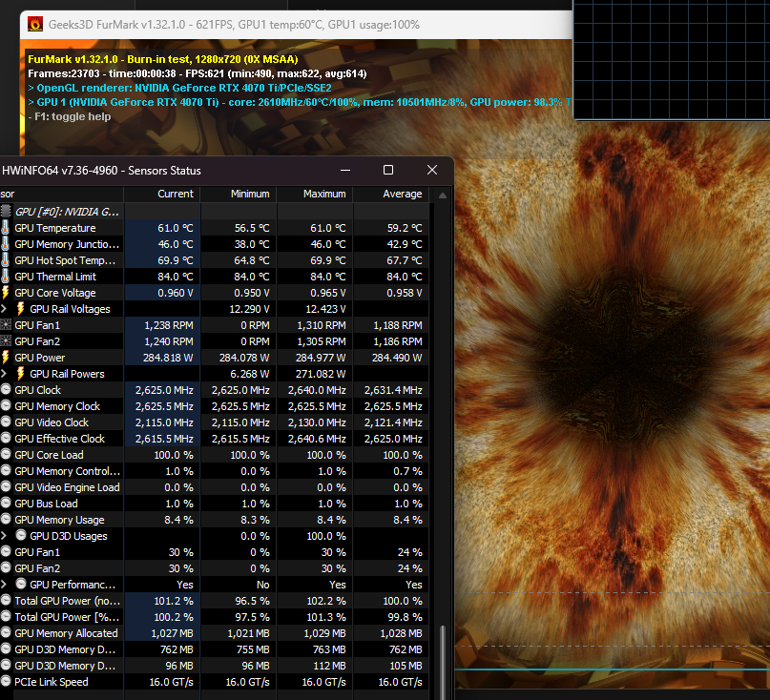Minimize the HWiNFO64 Sensors Status window
This screenshot has width=770, height=700.
coord(345,170)
